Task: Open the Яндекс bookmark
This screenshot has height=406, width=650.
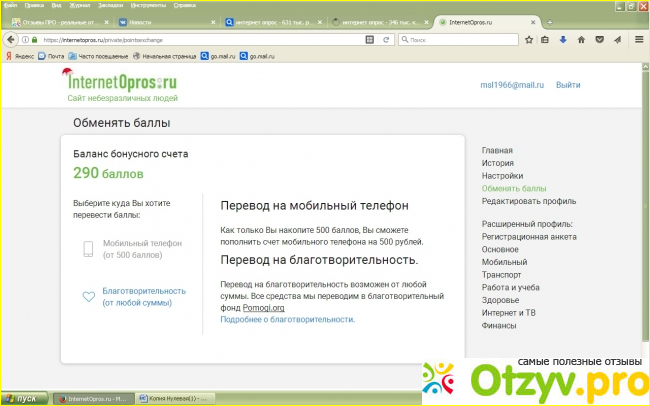Action: pyautogui.click(x=20, y=56)
